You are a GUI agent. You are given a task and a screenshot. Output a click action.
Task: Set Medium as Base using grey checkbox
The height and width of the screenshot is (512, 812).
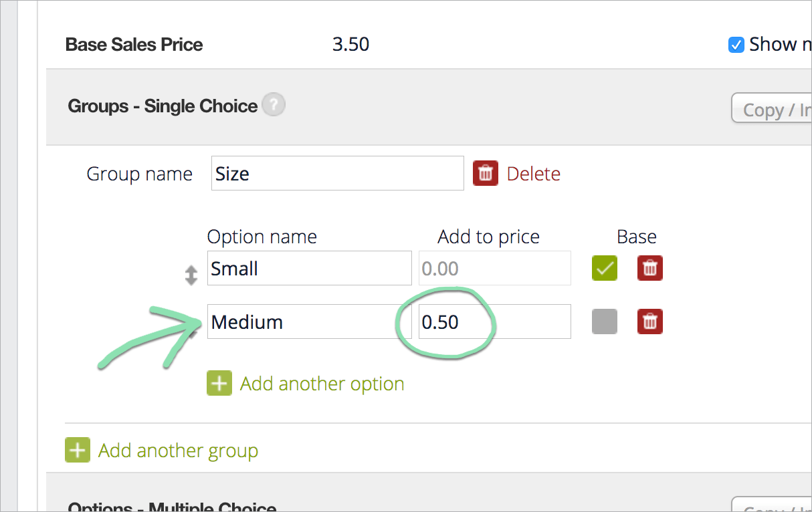(x=605, y=322)
